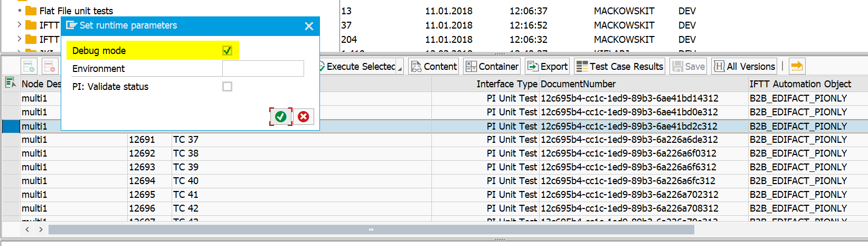
Task: Click the Save toolbar button
Action: point(688,66)
